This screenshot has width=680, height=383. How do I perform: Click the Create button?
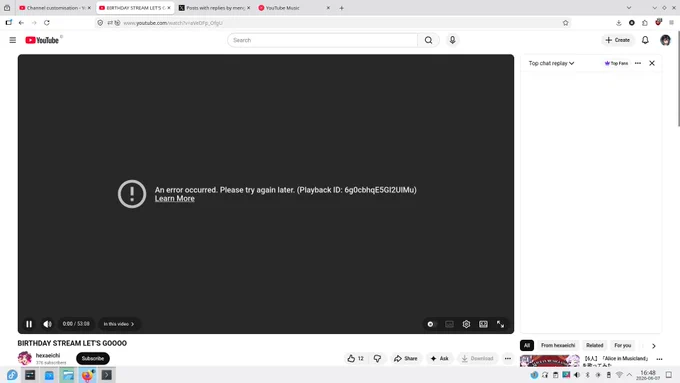point(618,40)
